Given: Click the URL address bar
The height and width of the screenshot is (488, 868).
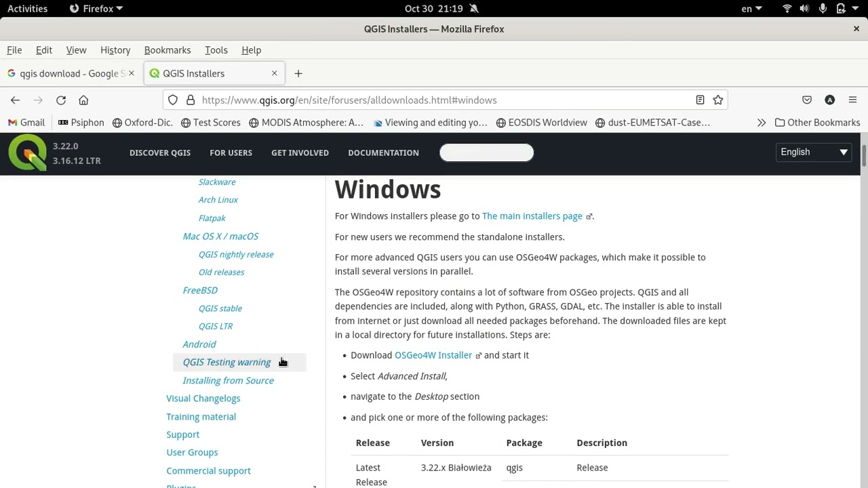Looking at the screenshot, I should 445,100.
